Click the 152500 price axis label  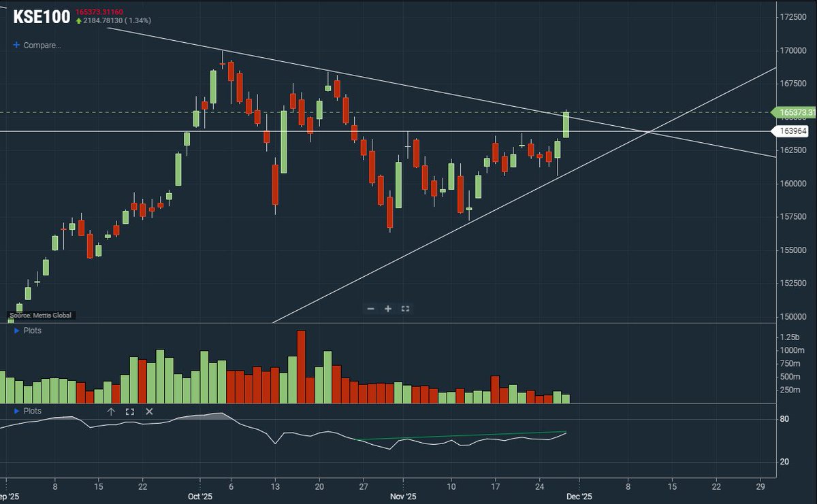795,284
